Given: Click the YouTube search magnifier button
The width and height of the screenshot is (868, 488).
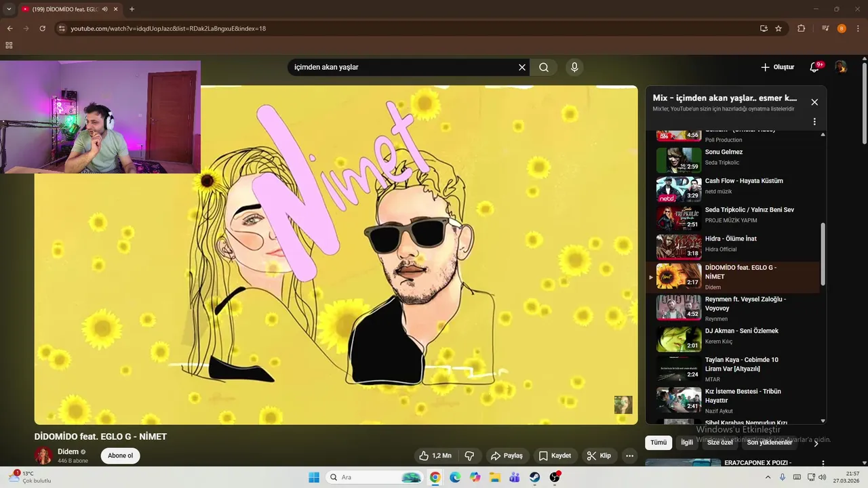Looking at the screenshot, I should pos(544,67).
